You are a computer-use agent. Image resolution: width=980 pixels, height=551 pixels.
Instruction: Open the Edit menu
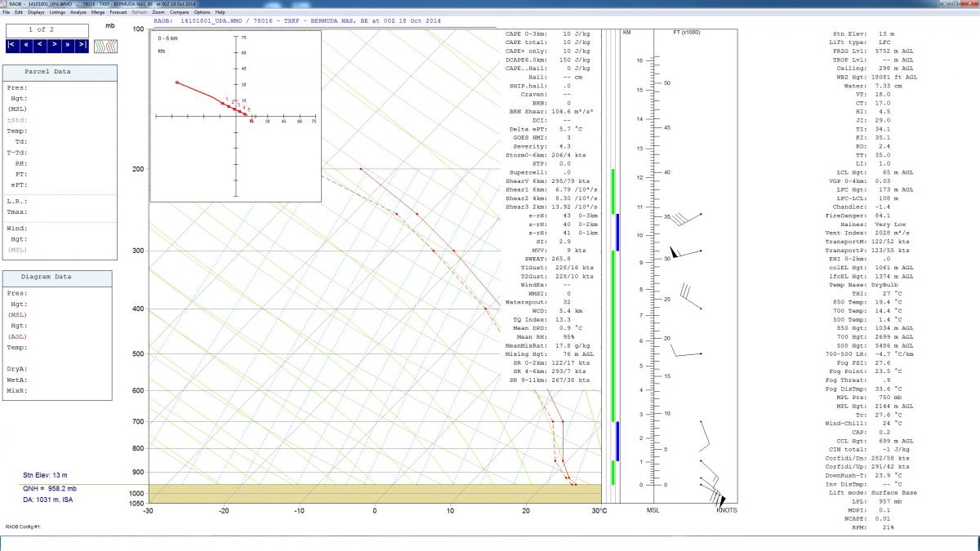[x=18, y=12]
